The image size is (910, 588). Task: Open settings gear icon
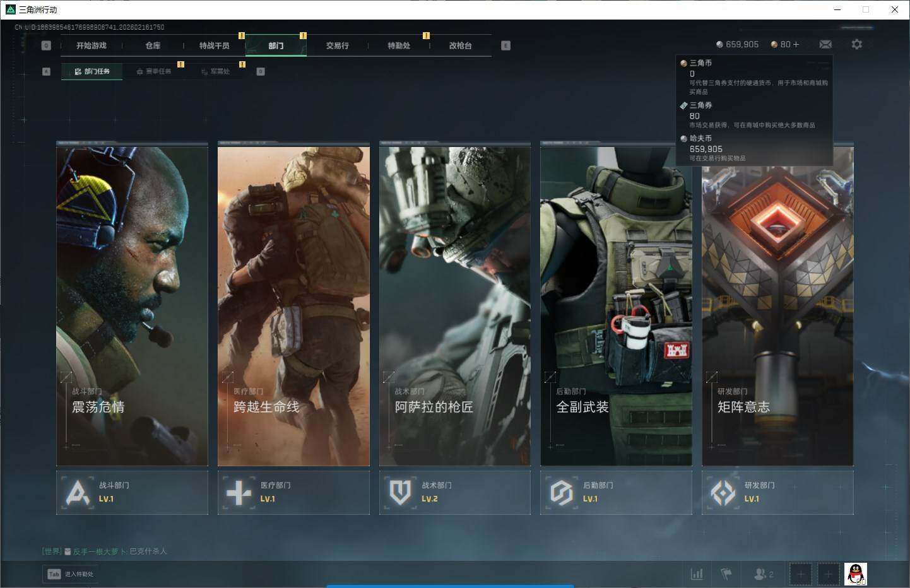coord(856,44)
